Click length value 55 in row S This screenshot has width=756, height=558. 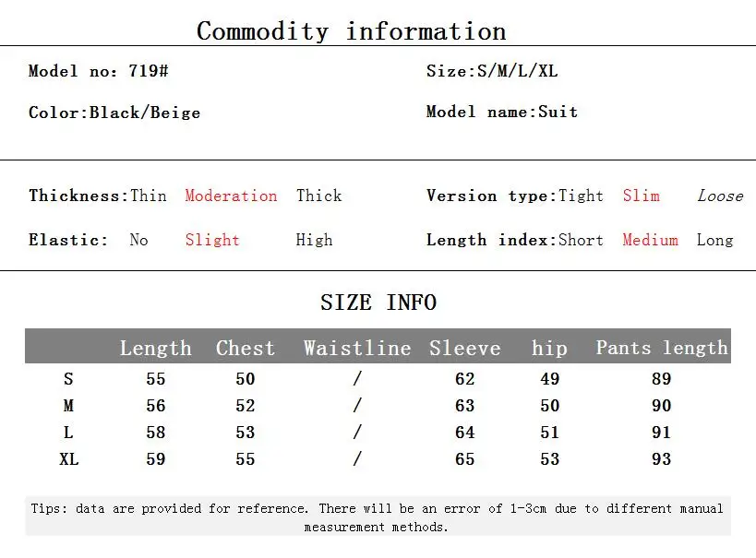click(156, 379)
